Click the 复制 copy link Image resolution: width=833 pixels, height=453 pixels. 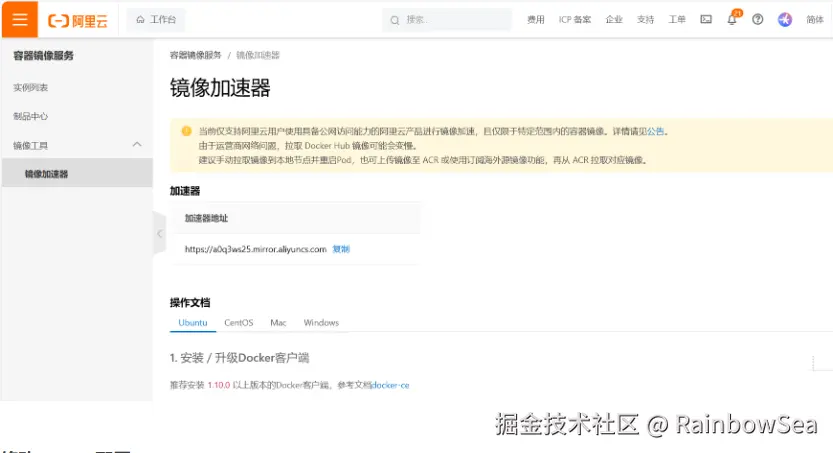click(x=341, y=249)
